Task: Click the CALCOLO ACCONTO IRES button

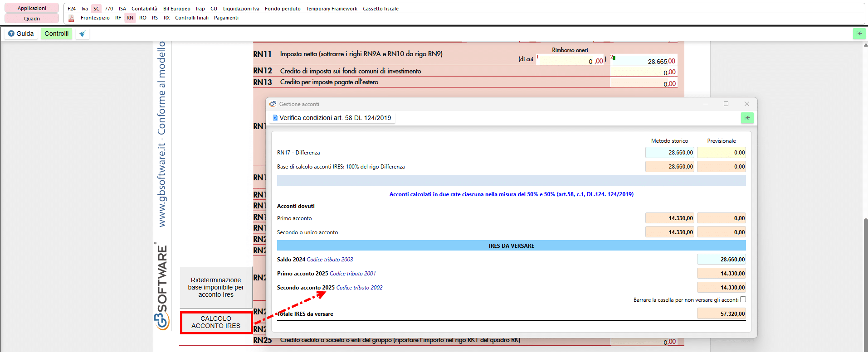Action: tap(216, 322)
